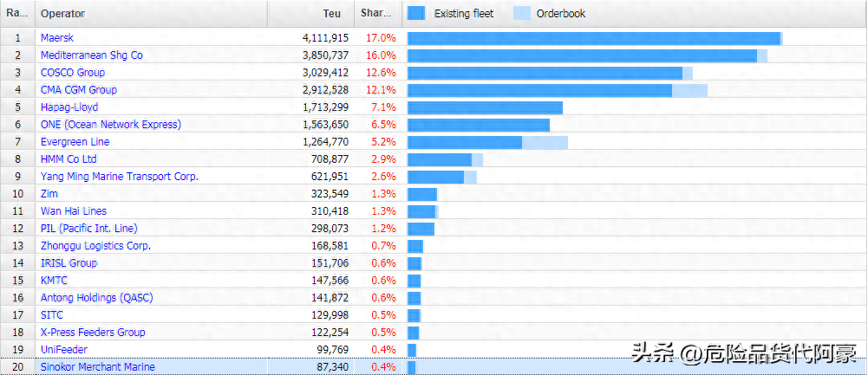Click the 5.2% share cell
868x375 pixels.
tap(383, 141)
